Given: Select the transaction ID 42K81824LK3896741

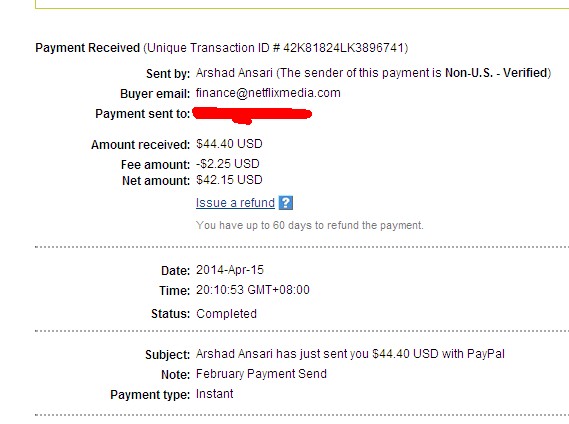Looking at the screenshot, I should tap(344, 48).
